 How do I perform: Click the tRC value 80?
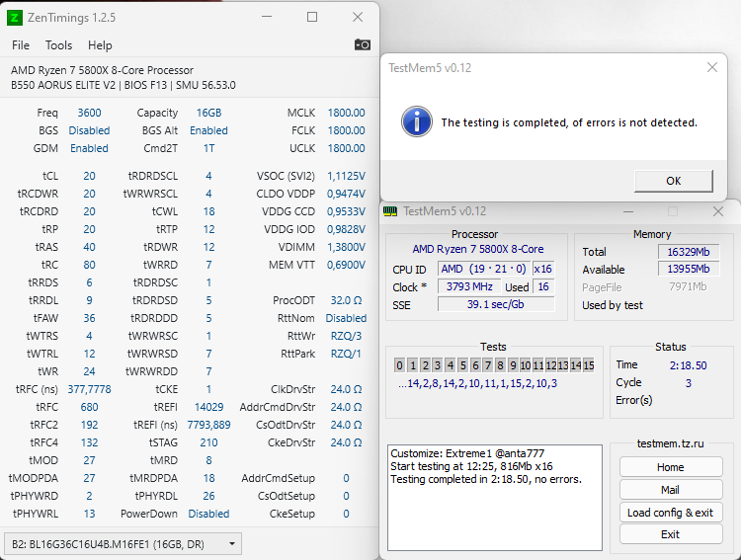pos(89,265)
